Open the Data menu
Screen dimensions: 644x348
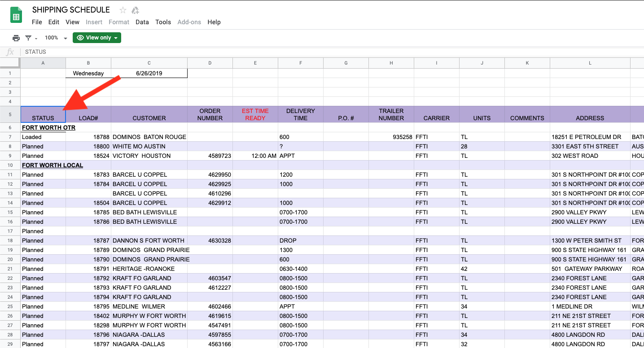click(142, 22)
